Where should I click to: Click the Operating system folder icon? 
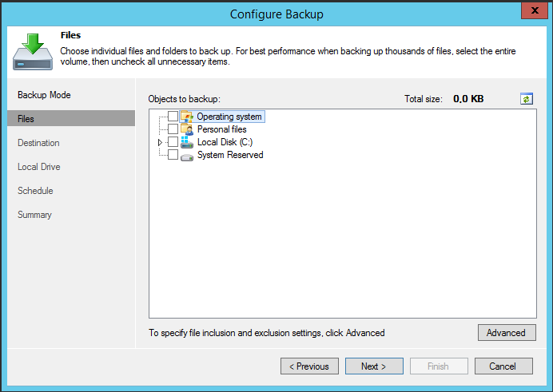pos(187,117)
